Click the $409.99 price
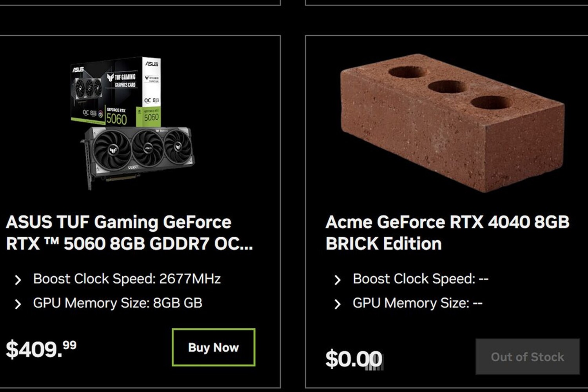This screenshot has height=392, width=588. tap(41, 348)
